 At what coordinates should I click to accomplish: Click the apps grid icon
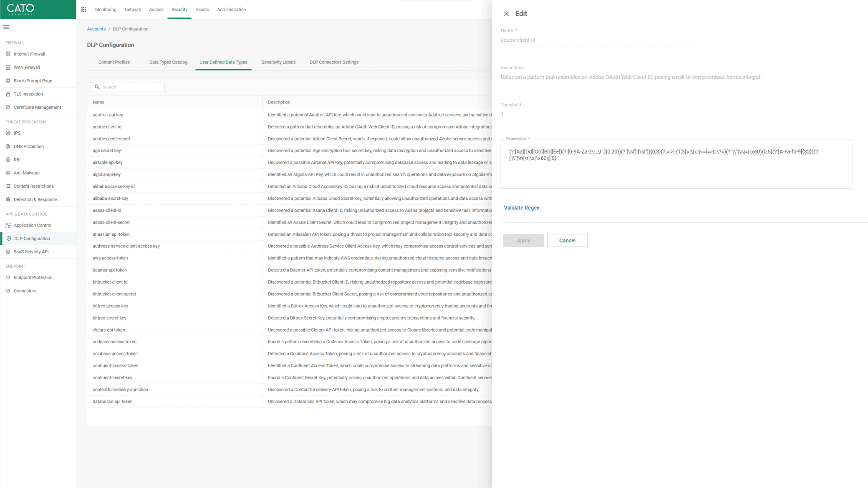coord(83,10)
